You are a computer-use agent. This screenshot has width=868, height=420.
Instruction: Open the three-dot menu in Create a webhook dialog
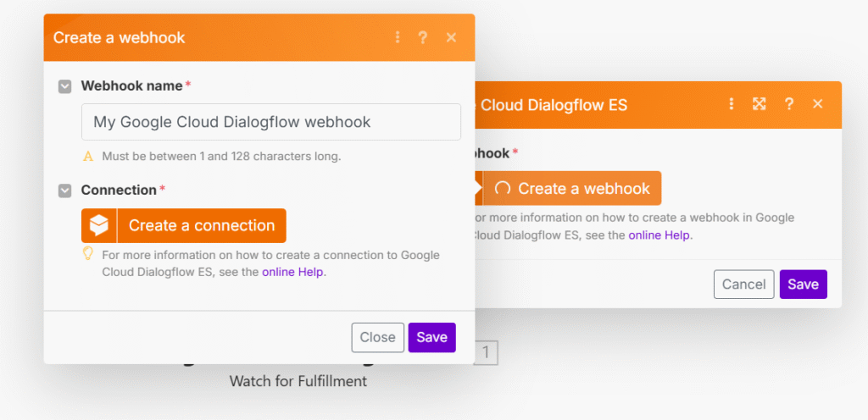pos(397,37)
